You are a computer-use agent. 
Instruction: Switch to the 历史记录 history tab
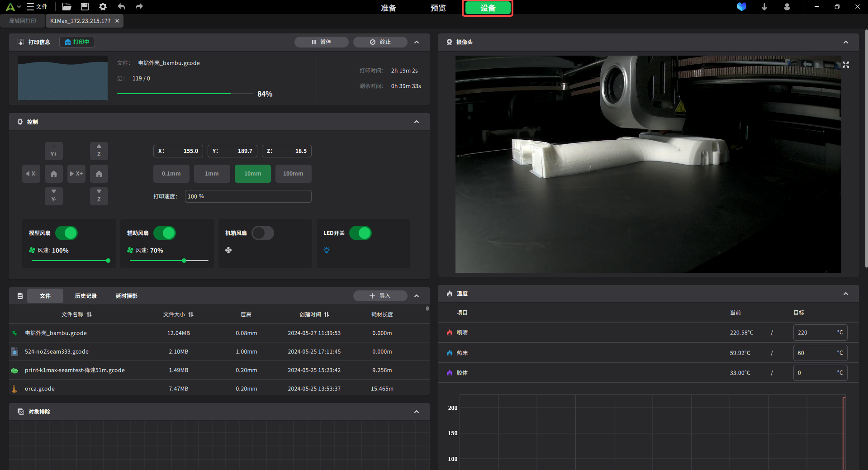(x=85, y=296)
